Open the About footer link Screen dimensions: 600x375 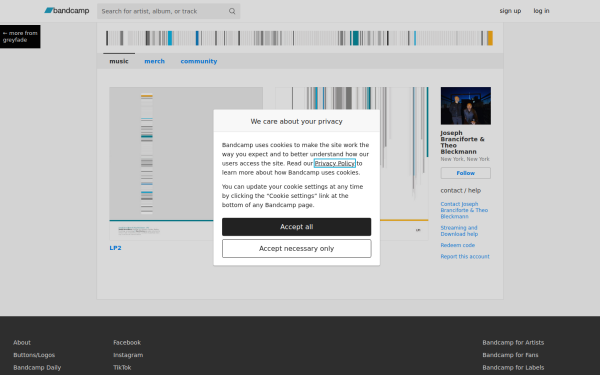click(x=22, y=342)
